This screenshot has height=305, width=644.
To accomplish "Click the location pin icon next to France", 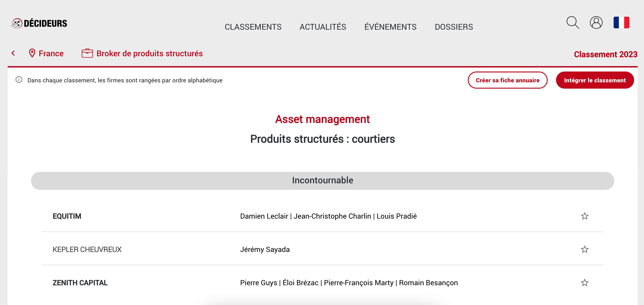I will (x=32, y=53).
